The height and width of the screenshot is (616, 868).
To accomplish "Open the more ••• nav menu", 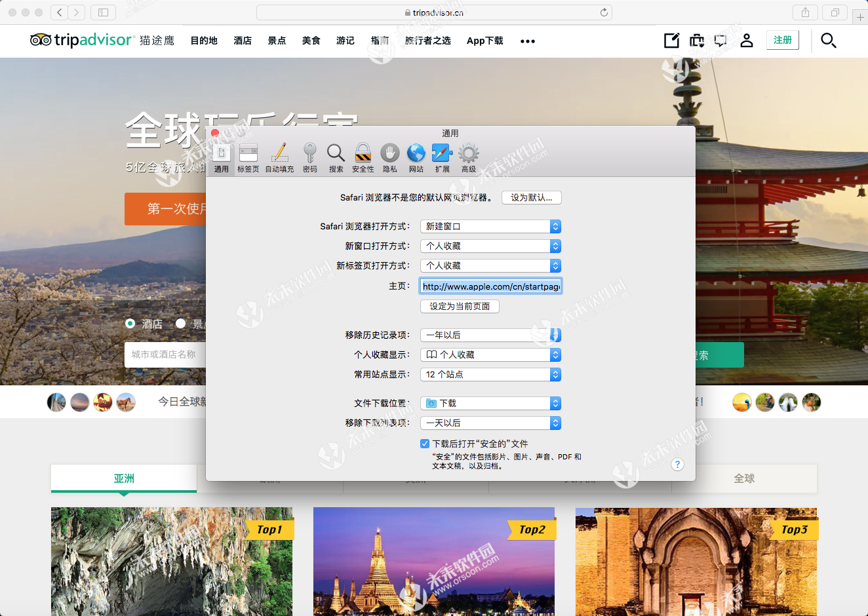I will pyautogui.click(x=528, y=41).
